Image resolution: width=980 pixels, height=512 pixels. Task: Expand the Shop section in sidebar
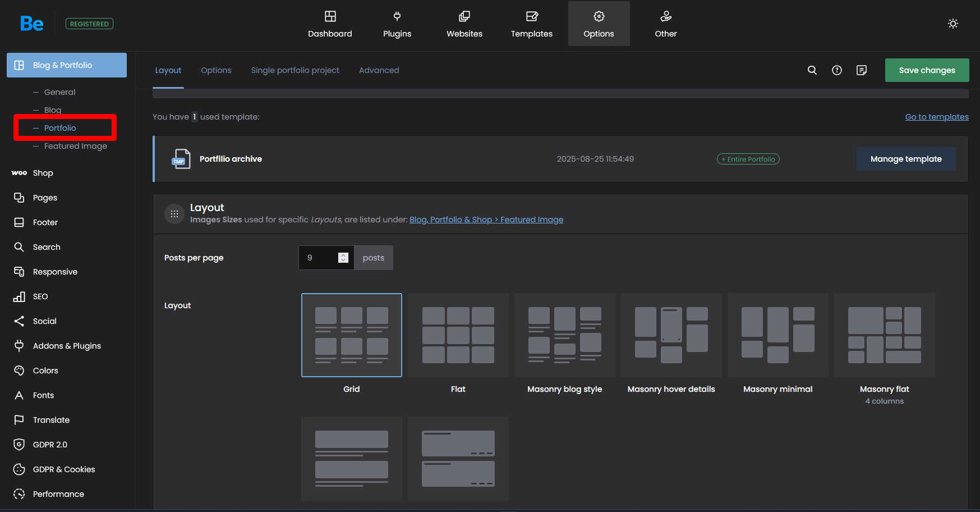tap(43, 173)
